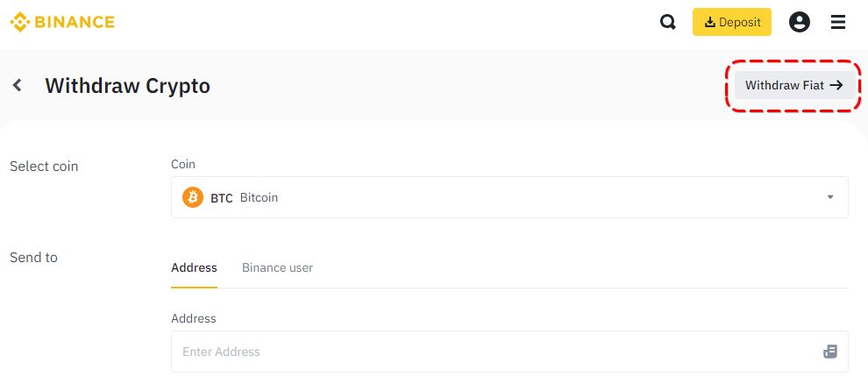Click the Binance diamond logo icon

pyautogui.click(x=20, y=22)
